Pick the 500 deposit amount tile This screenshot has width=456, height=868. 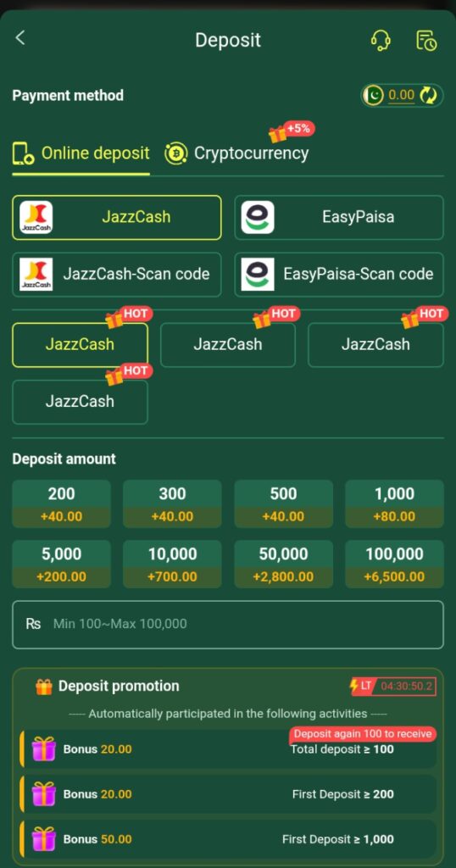pyautogui.click(x=283, y=504)
